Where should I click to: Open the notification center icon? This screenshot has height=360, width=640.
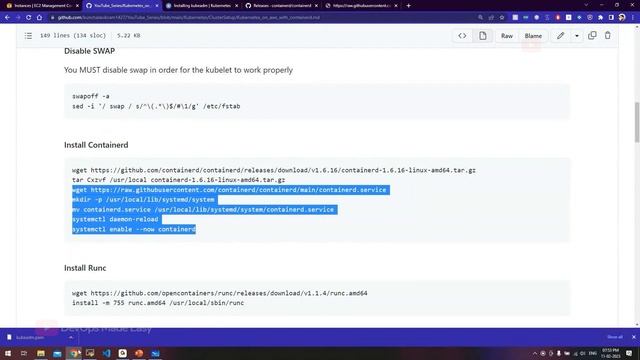click(x=629, y=353)
